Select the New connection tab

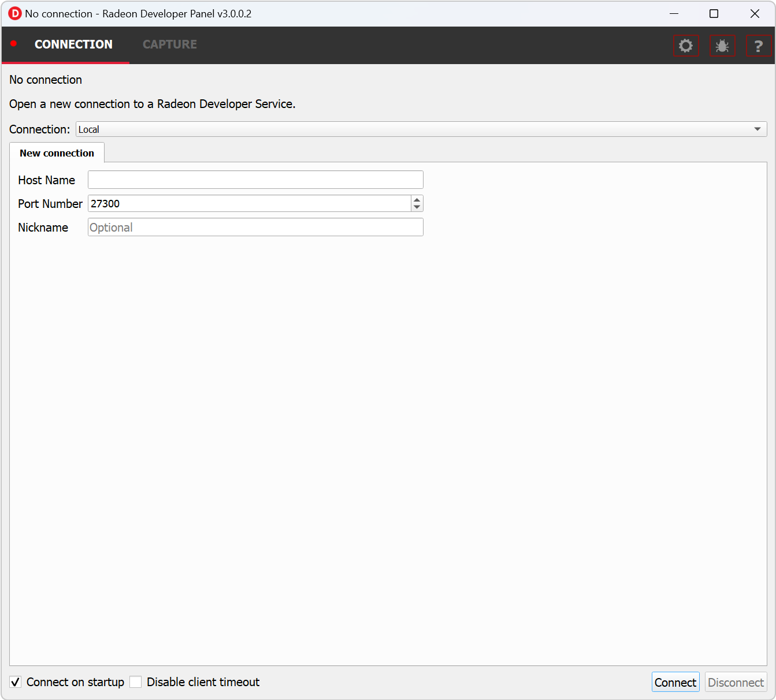point(57,153)
